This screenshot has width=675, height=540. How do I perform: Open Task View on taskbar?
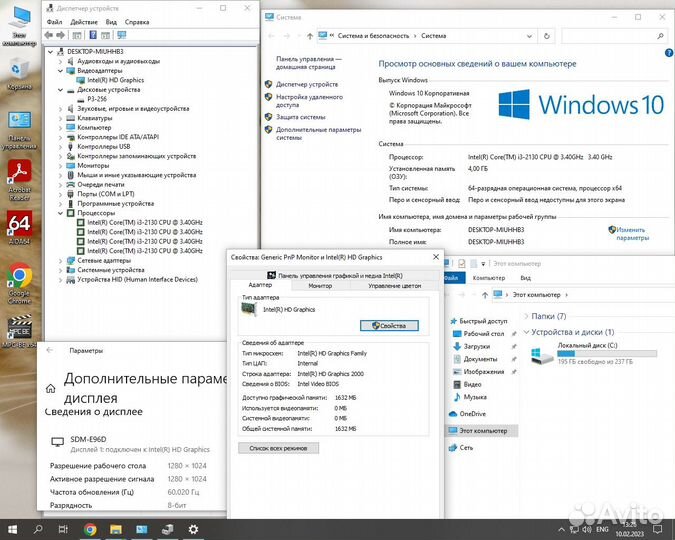coord(63,529)
